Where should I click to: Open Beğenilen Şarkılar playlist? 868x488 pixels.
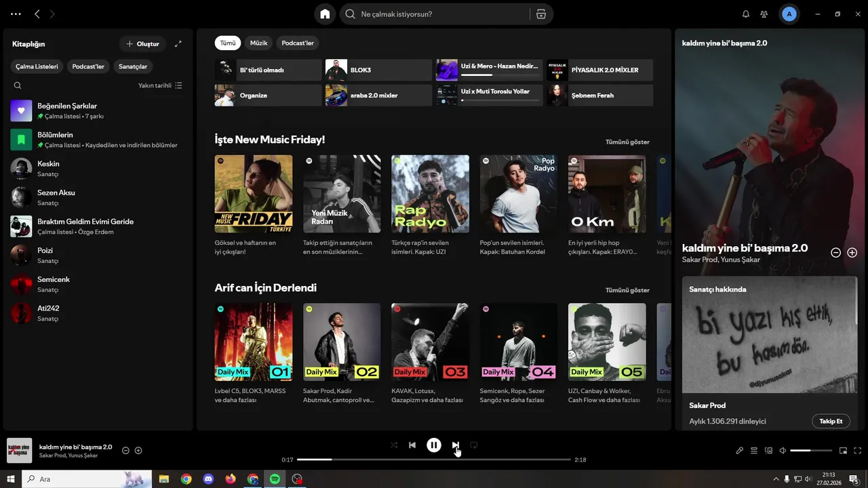pos(98,110)
